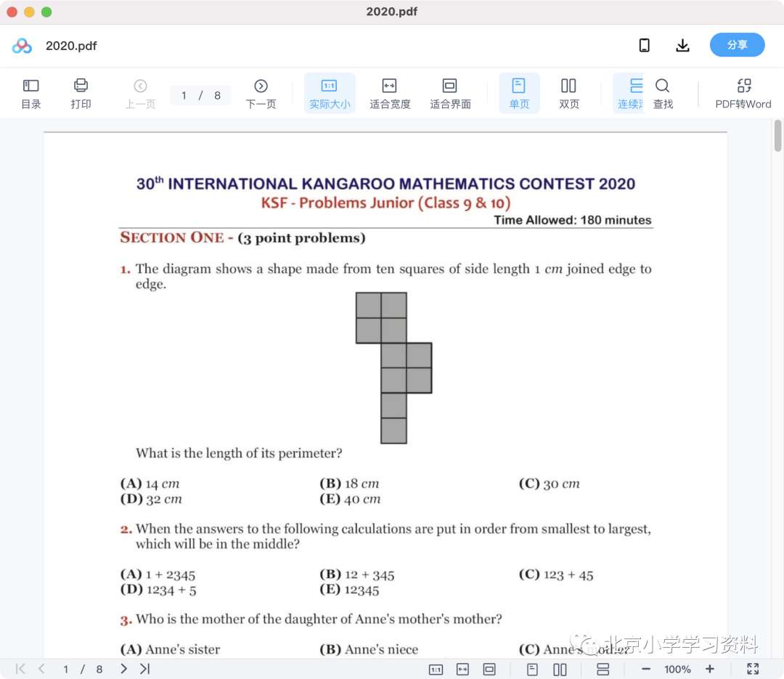Image resolution: width=784 pixels, height=679 pixels.
Task: Click the bottom bar page number 1
Action: 65,670
